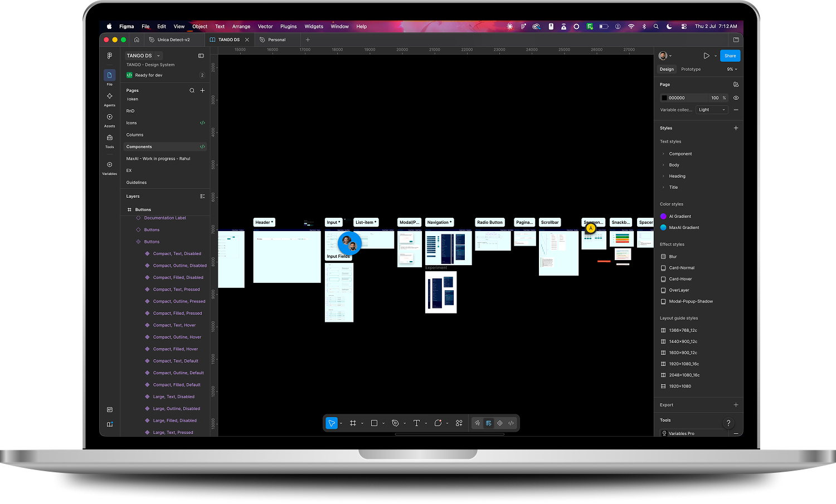Open the shape tools dropdown arrow
The width and height of the screenshot is (836, 504).
tap(383, 423)
